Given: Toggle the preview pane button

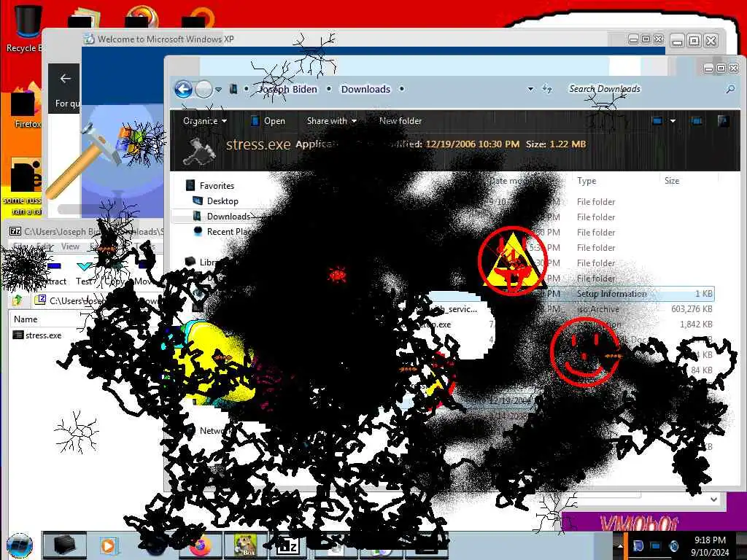Looking at the screenshot, I should (697, 121).
